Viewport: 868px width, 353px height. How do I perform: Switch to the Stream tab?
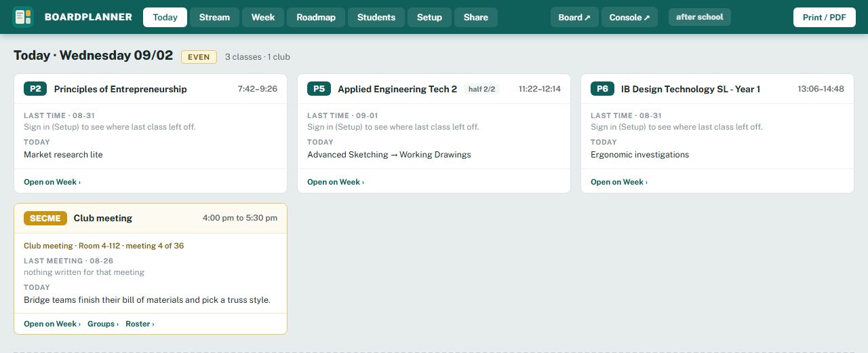click(214, 17)
